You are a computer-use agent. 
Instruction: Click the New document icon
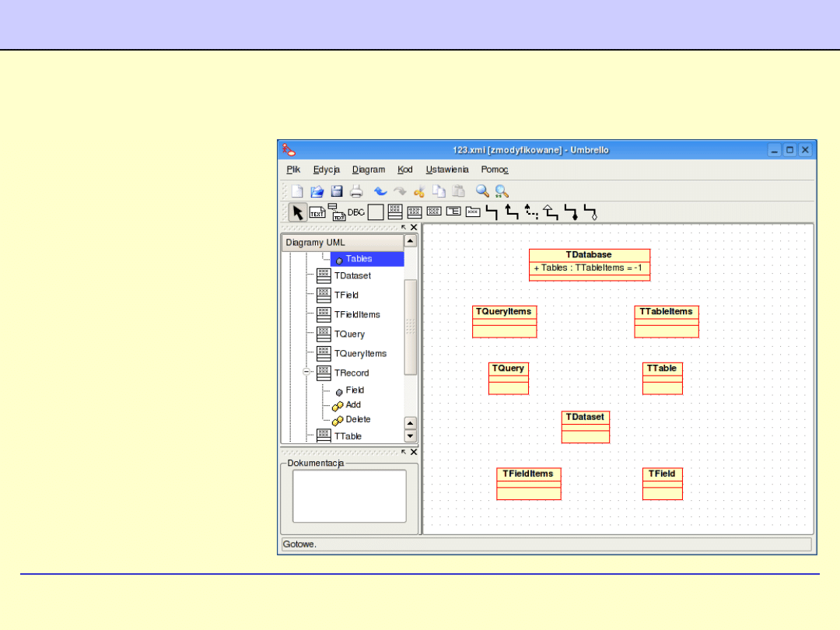pos(297,191)
